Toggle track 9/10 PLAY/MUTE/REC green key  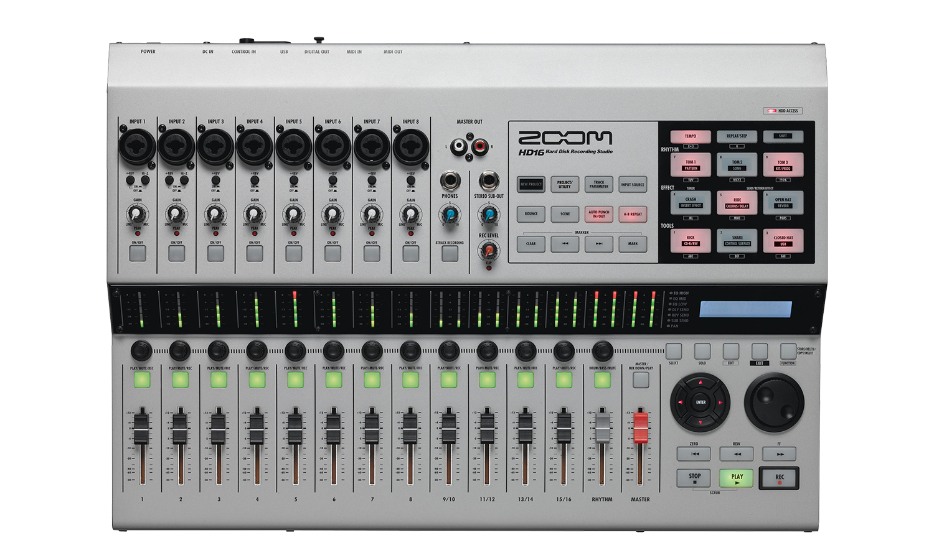(x=449, y=380)
